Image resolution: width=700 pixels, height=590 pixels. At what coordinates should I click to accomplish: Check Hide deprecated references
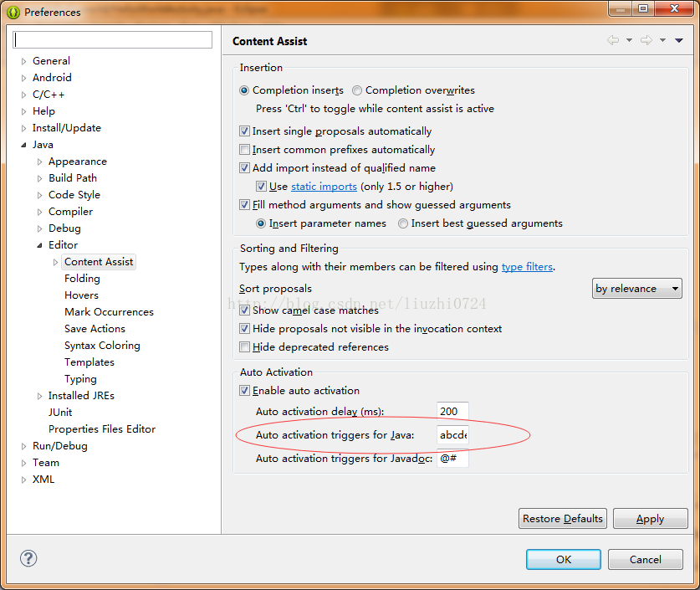pyautogui.click(x=245, y=346)
